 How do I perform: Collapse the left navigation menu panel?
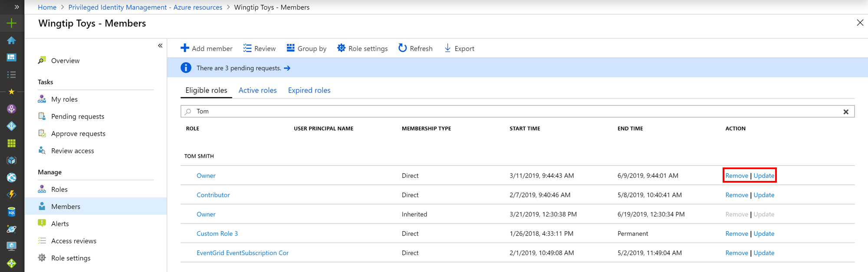click(160, 46)
